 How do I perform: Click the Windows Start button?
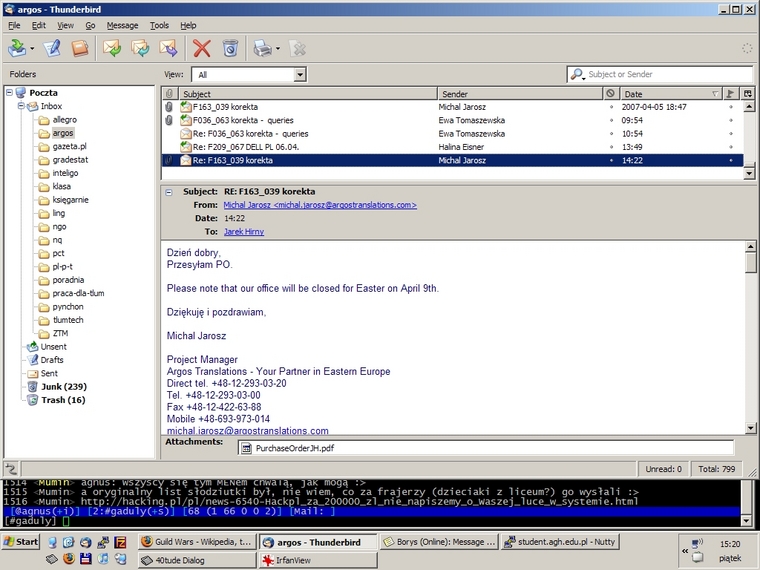tap(21, 542)
